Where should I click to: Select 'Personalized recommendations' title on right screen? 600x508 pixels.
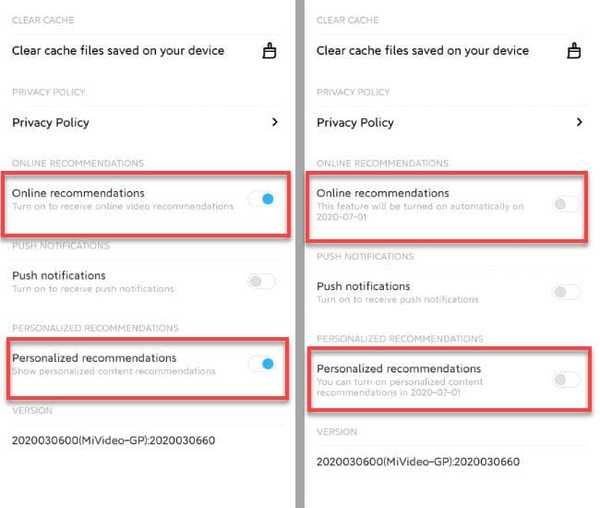(x=399, y=369)
